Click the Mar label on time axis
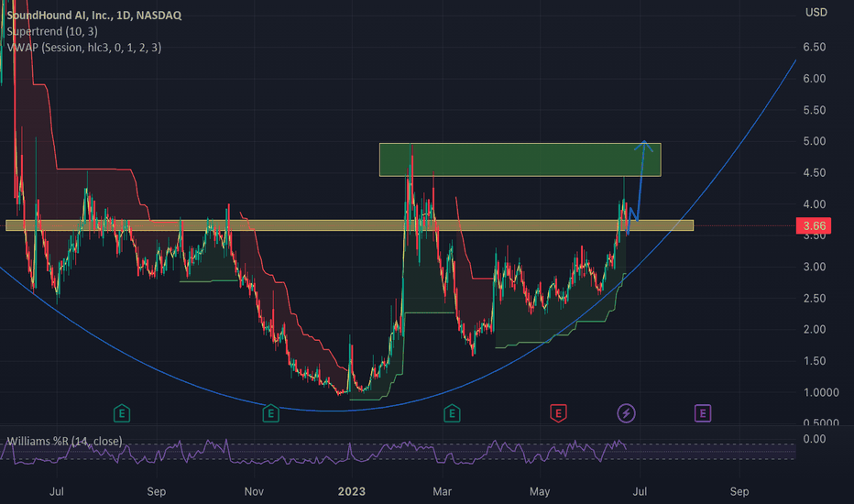 [x=442, y=491]
